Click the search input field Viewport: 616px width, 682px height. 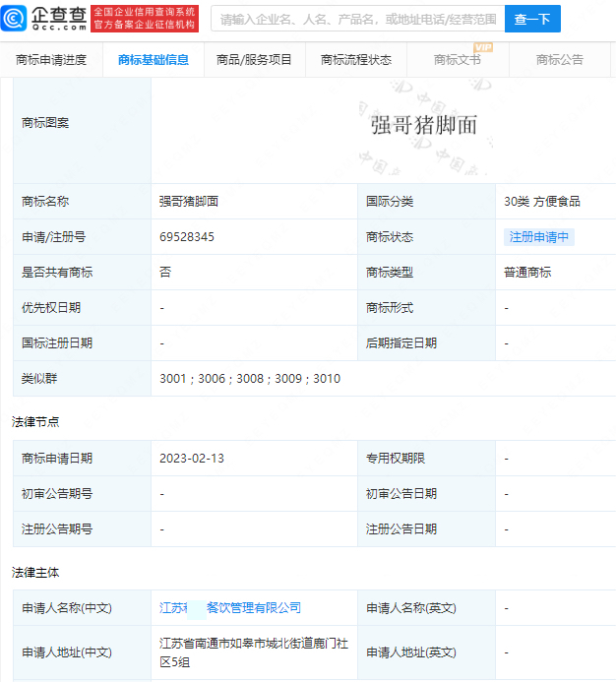click(357, 19)
